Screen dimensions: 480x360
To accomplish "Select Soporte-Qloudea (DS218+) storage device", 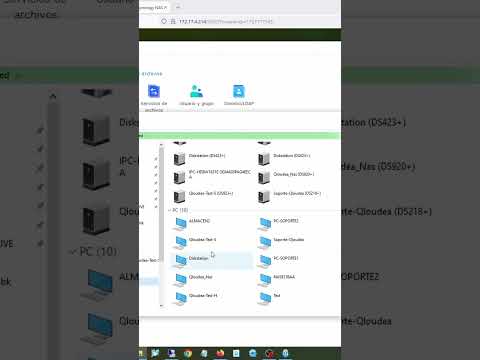I will click(289, 196).
